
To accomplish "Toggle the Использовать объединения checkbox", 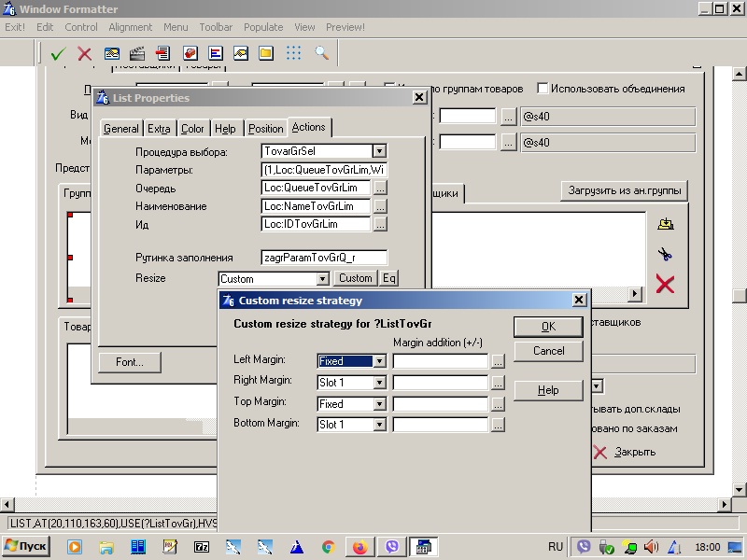I will click(x=543, y=89).
